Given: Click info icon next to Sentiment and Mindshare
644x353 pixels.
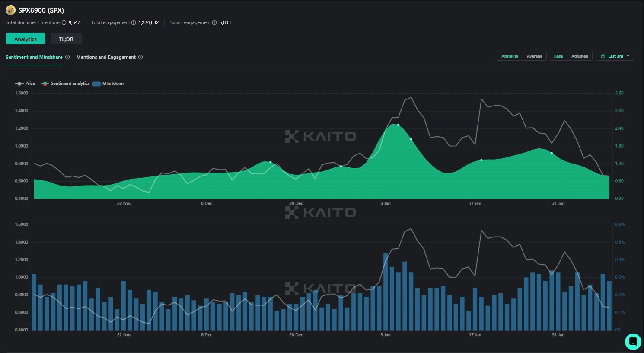Looking at the screenshot, I should pos(67,57).
